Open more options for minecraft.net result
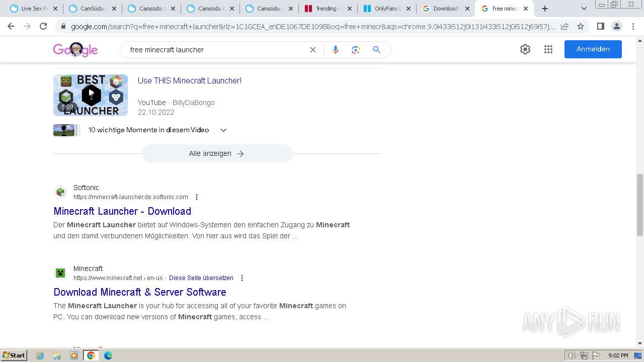The width and height of the screenshot is (644, 362). pyautogui.click(x=242, y=278)
